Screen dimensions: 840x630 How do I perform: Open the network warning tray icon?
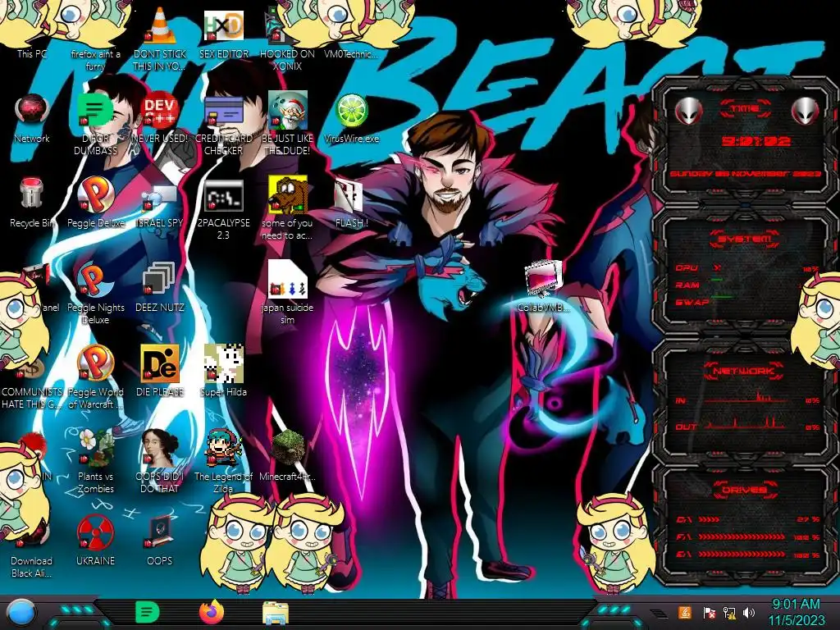coord(729,612)
